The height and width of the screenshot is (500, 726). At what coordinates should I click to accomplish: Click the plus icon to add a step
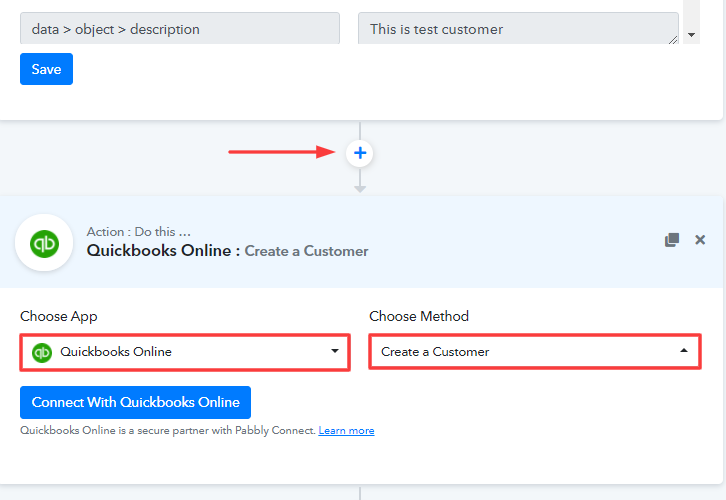click(360, 153)
